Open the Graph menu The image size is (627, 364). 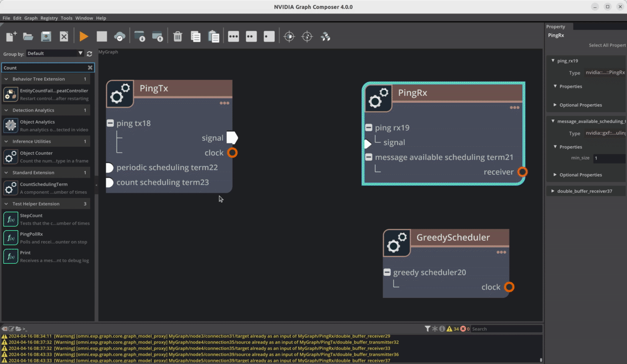point(31,18)
